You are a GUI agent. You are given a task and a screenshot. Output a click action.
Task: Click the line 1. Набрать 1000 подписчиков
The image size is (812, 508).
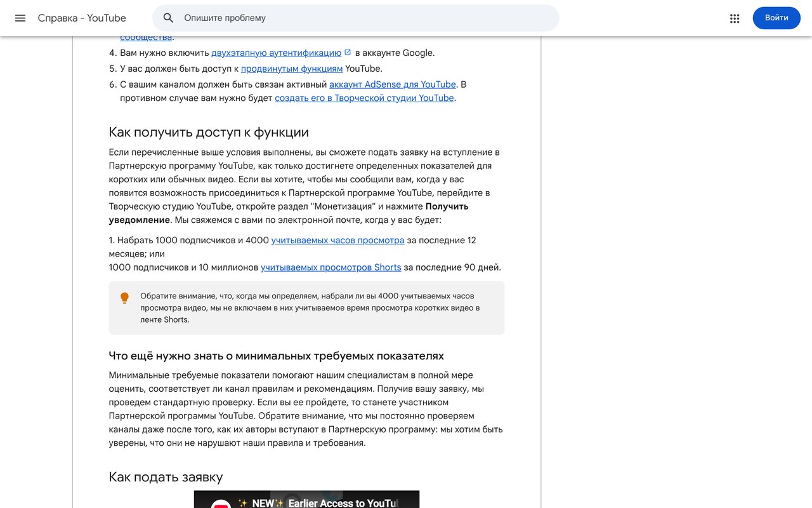click(x=292, y=246)
